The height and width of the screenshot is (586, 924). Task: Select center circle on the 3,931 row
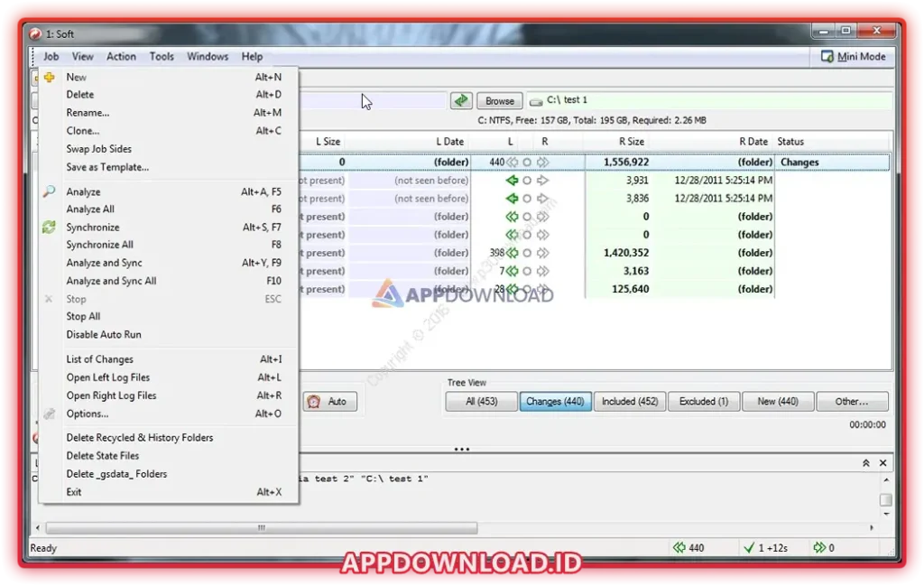click(527, 181)
